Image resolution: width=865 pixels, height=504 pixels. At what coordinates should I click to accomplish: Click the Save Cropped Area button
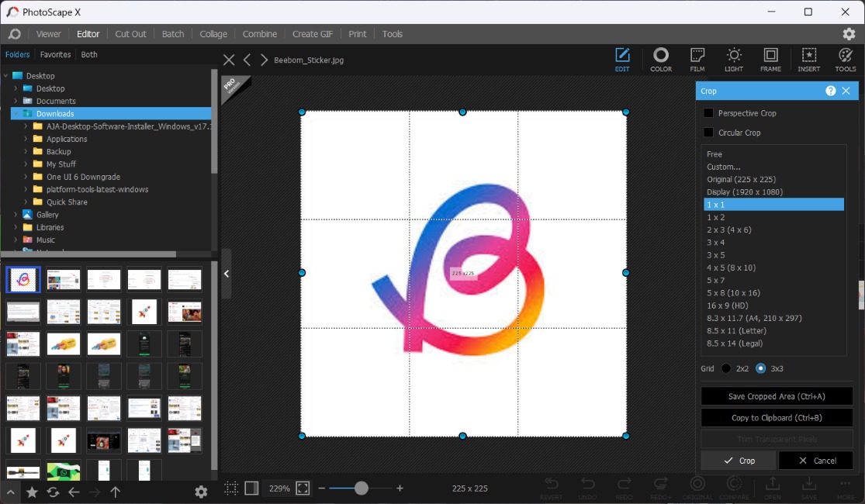click(776, 395)
